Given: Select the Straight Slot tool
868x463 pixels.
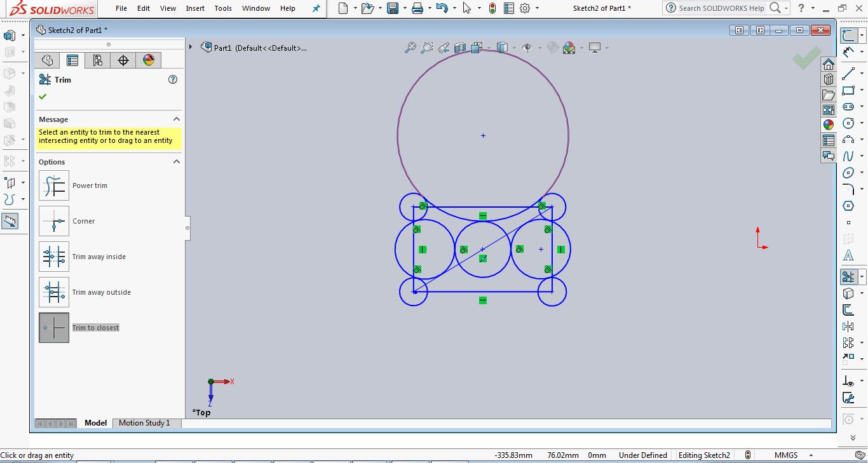Looking at the screenshot, I should 848,107.
